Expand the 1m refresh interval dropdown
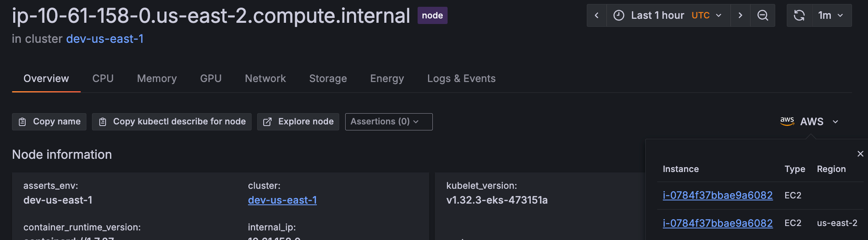Image resolution: width=868 pixels, height=240 pixels. click(x=831, y=16)
